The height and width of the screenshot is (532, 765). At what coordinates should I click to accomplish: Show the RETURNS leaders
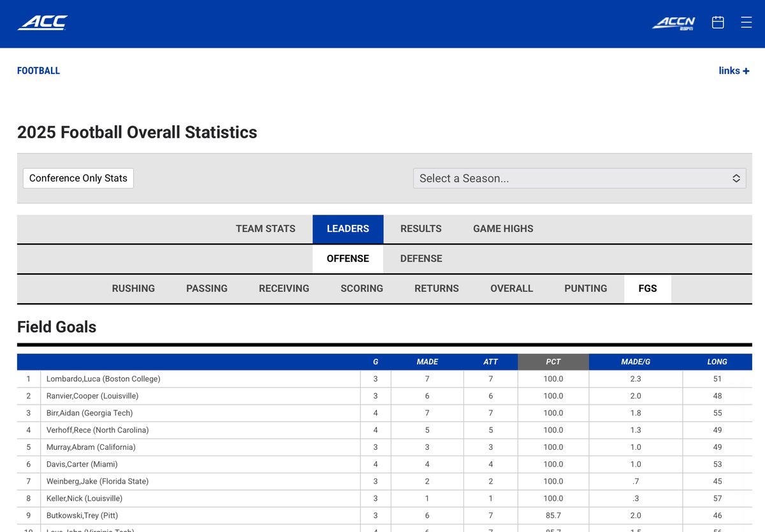coord(437,289)
